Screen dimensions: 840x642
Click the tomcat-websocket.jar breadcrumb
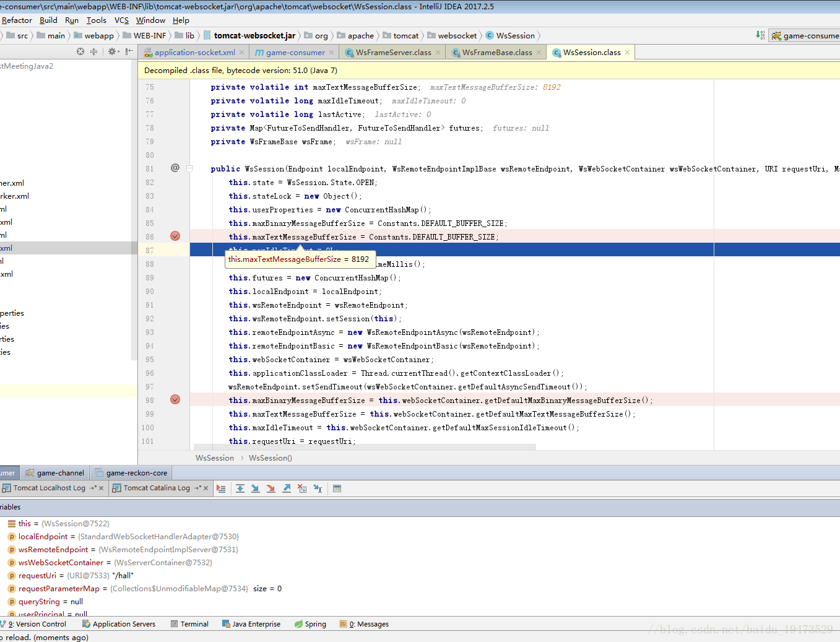pyautogui.click(x=254, y=36)
